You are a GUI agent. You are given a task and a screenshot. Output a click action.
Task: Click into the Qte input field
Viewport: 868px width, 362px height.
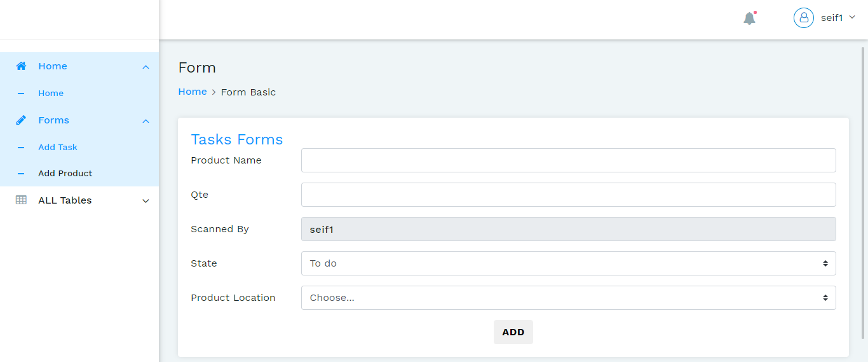click(568, 195)
